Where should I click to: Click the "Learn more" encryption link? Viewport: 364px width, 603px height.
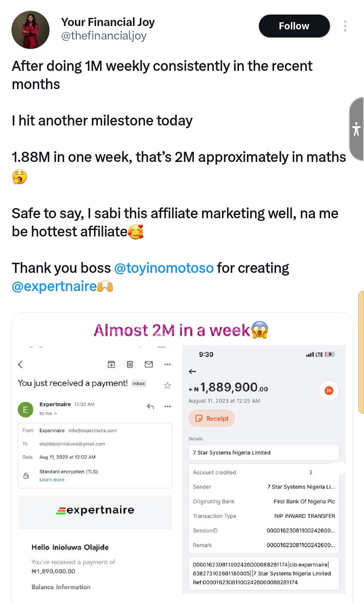(x=52, y=479)
